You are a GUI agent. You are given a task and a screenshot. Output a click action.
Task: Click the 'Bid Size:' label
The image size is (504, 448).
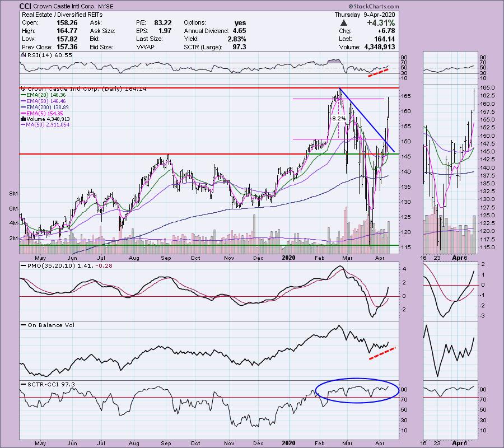coord(101,47)
